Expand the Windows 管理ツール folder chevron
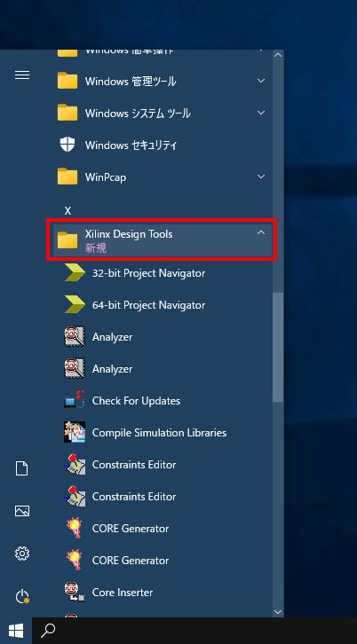This screenshot has width=357, height=644. (261, 81)
